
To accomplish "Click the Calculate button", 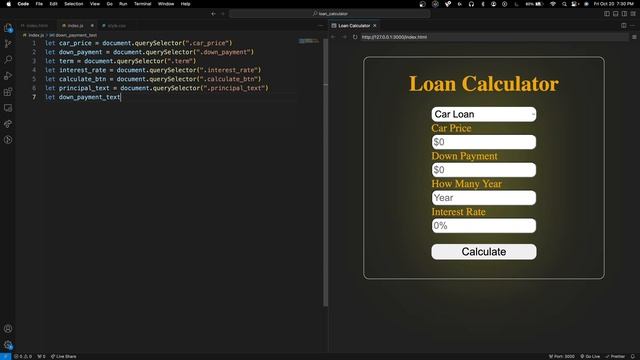I will 484,252.
